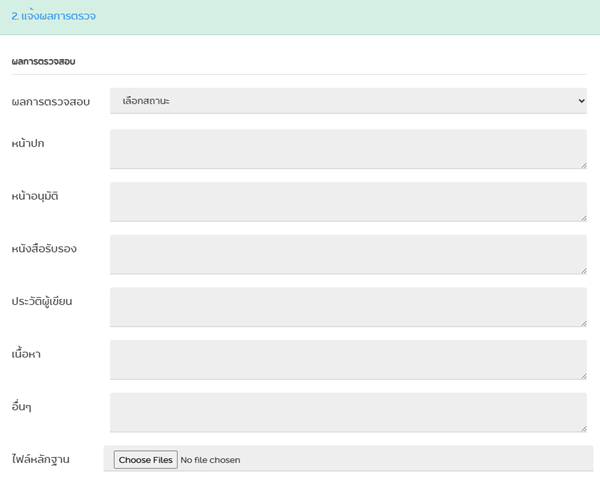Click resize handle of ประวัติผู้เขียน box
The image size is (600, 485).
(582, 322)
